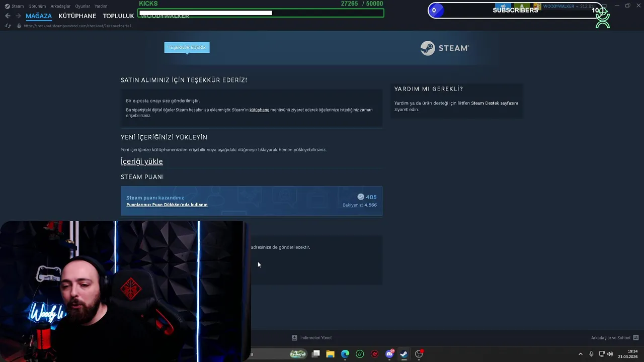Click the microphone icon in system tray
644x362 pixels.
591,354
